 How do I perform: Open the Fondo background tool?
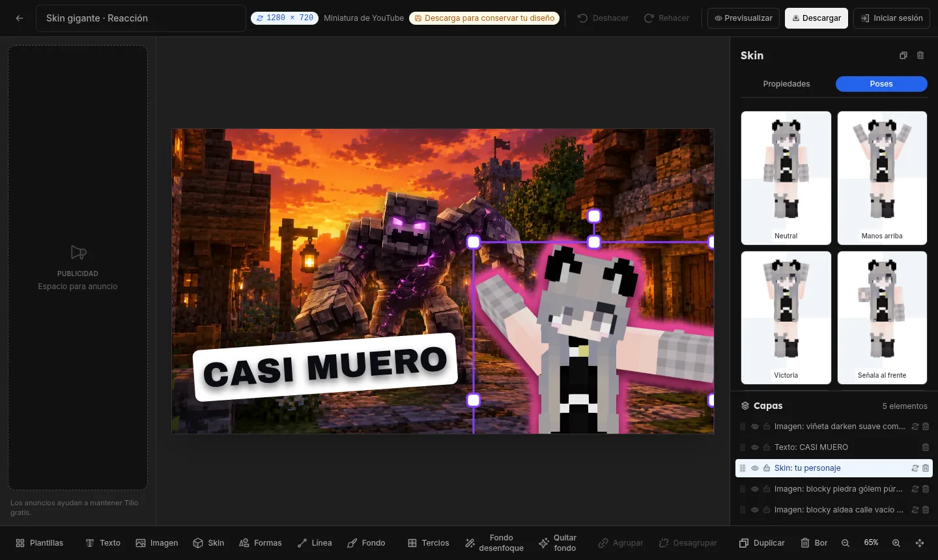coord(366,543)
